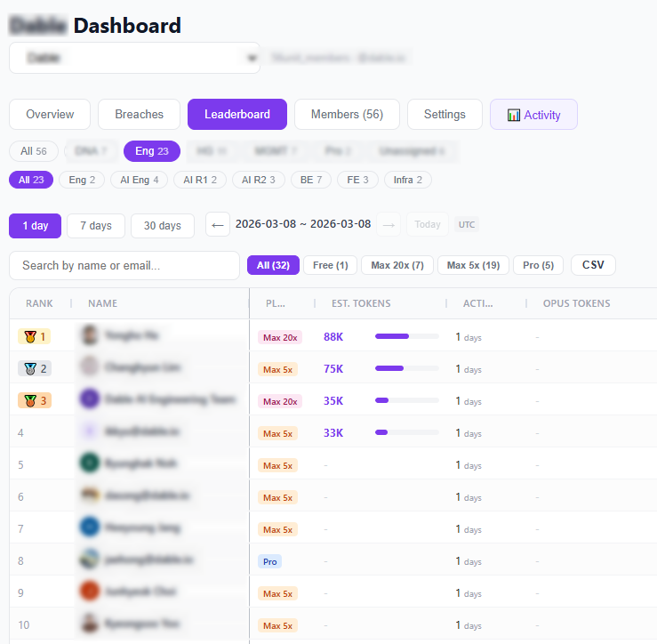Filter by the AI Eng 4 subteam

tap(140, 180)
